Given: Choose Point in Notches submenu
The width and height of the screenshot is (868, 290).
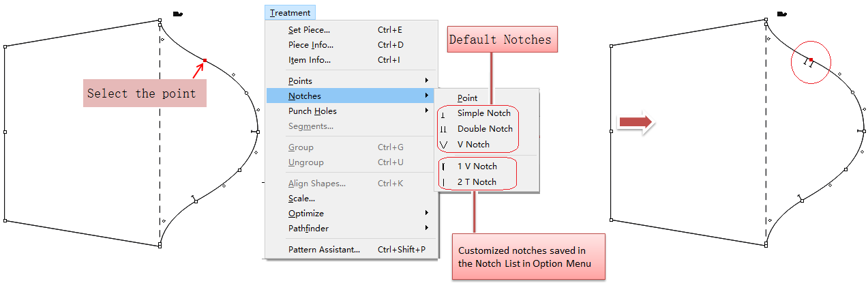Looking at the screenshot, I should click(x=467, y=98).
